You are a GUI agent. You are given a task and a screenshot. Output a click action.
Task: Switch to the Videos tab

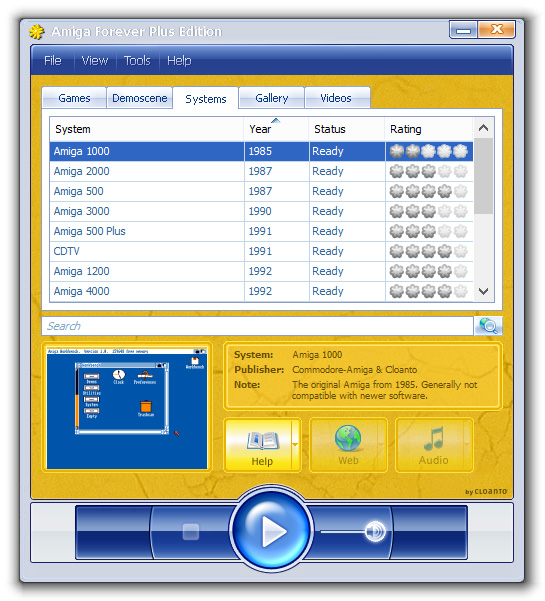[x=336, y=98]
